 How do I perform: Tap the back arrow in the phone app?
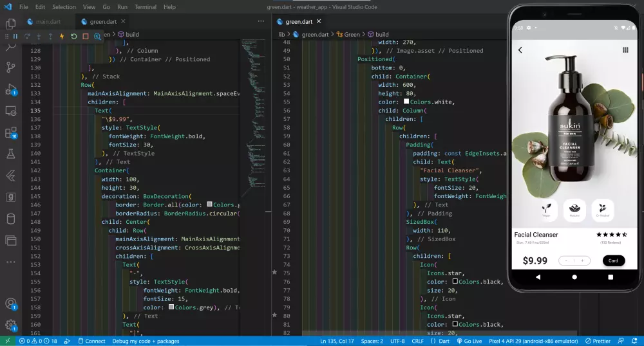520,50
